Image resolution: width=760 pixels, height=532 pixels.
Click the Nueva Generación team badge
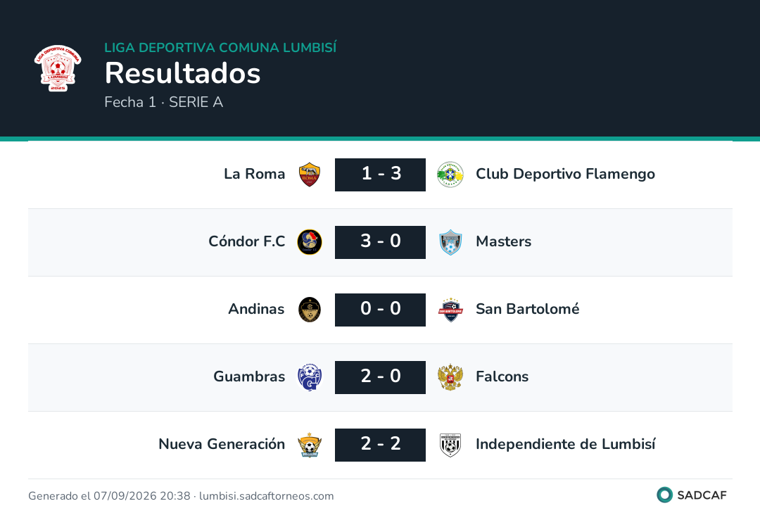click(309, 445)
